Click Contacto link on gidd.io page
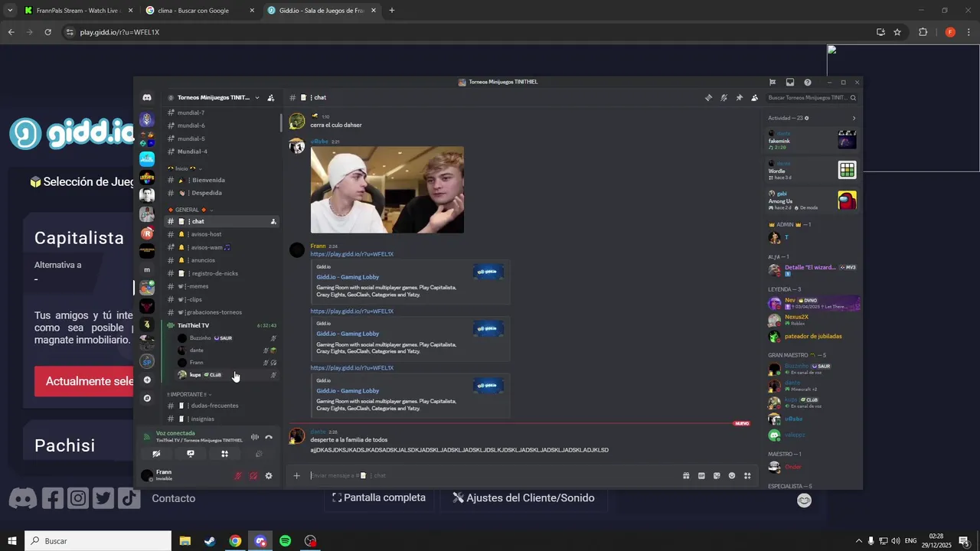The height and width of the screenshot is (551, 980). click(x=174, y=498)
